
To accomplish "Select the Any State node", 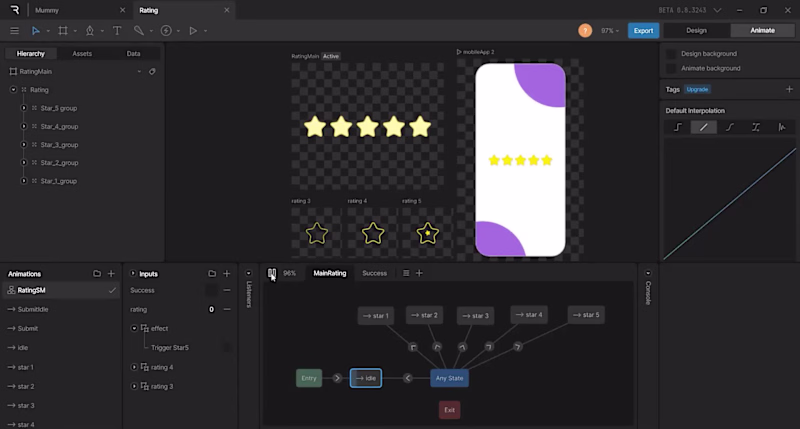I will (449, 378).
